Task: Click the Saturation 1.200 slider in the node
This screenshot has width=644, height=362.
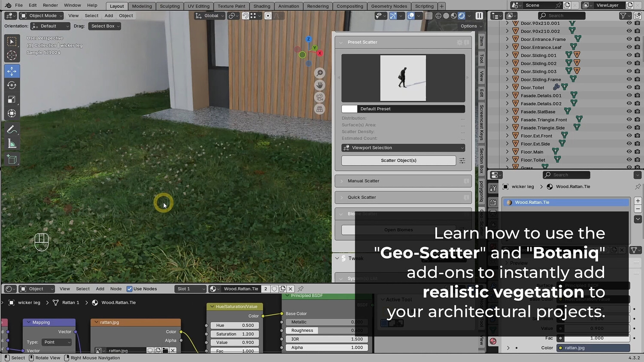Action: [235, 334]
